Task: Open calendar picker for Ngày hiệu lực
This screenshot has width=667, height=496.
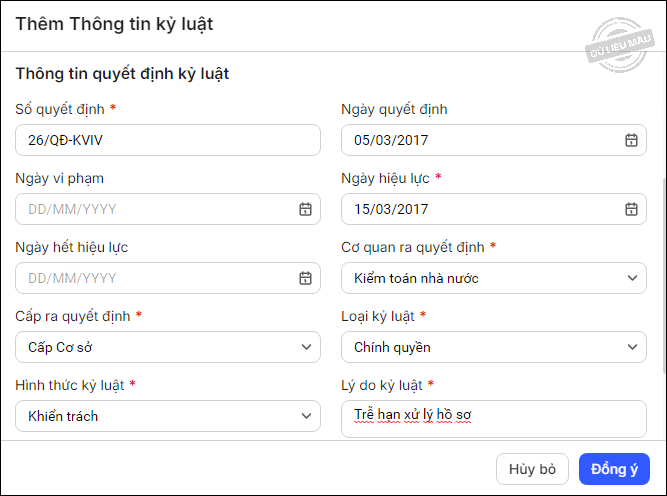Action: (631, 209)
